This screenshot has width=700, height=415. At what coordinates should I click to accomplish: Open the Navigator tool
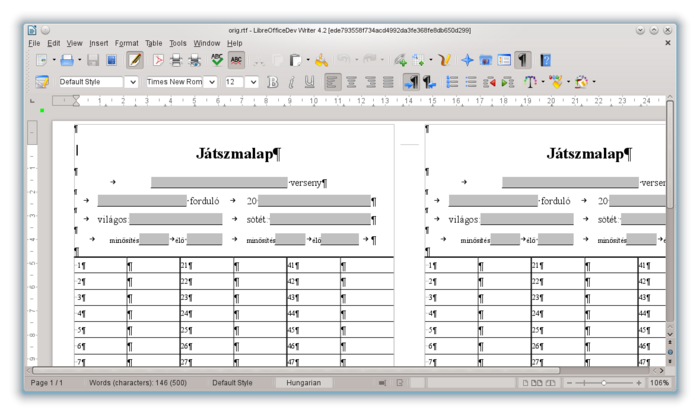(x=467, y=60)
